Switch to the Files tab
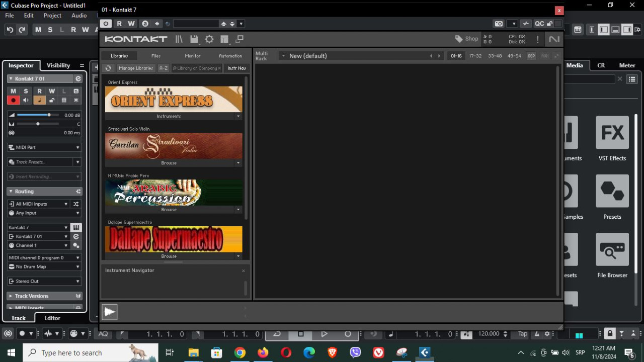This screenshot has height=362, width=644. pos(156,56)
